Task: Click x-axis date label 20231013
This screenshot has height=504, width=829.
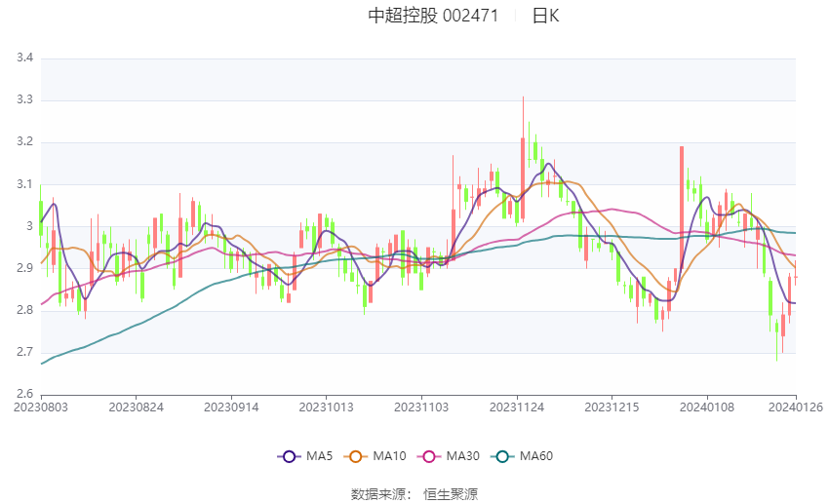Action: coord(326,407)
